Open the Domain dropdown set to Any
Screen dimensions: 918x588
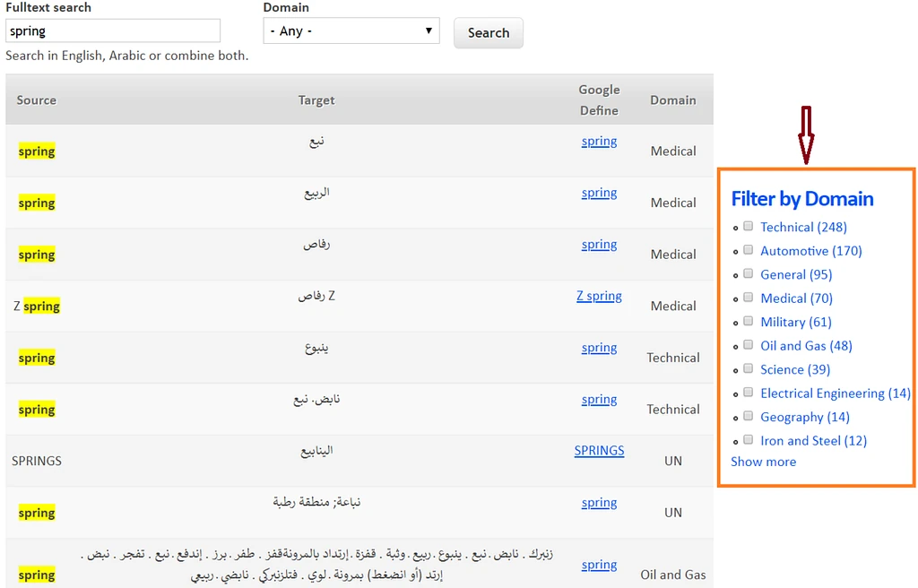[351, 31]
